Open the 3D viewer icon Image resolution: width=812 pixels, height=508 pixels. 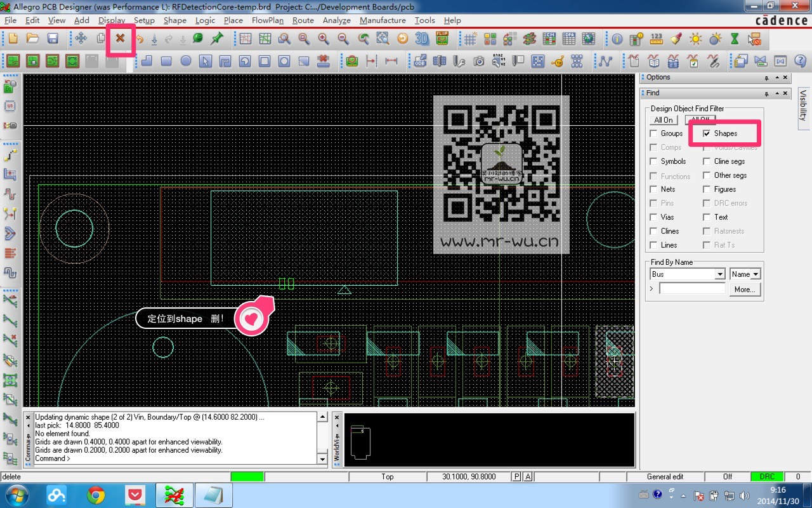(x=422, y=39)
